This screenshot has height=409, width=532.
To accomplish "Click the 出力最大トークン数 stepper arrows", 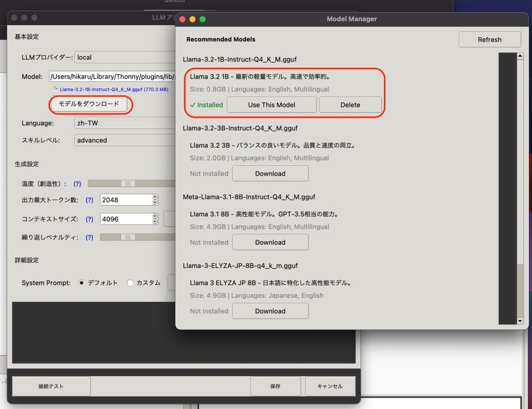I will (x=155, y=200).
